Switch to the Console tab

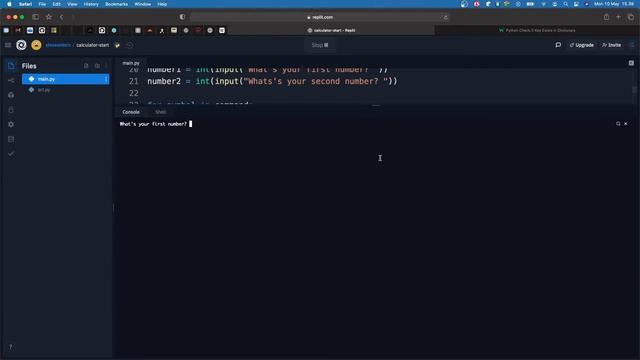click(x=131, y=112)
